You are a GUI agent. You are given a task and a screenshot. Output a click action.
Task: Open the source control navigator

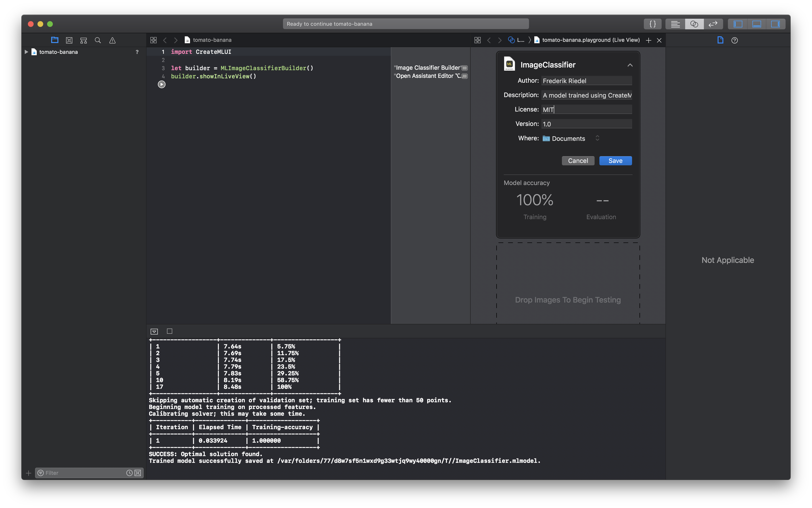coord(69,40)
